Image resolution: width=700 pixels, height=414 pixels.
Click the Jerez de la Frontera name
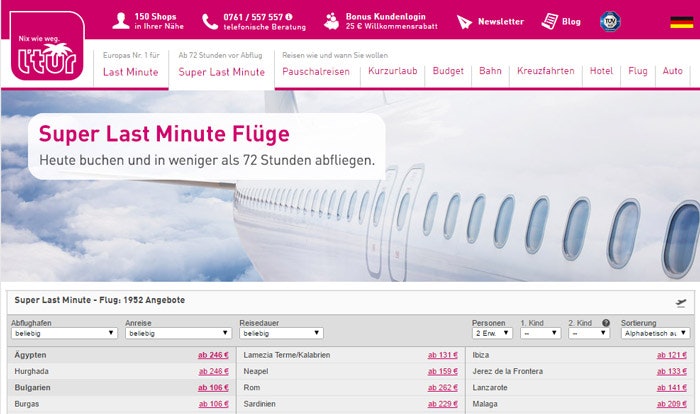508,371
